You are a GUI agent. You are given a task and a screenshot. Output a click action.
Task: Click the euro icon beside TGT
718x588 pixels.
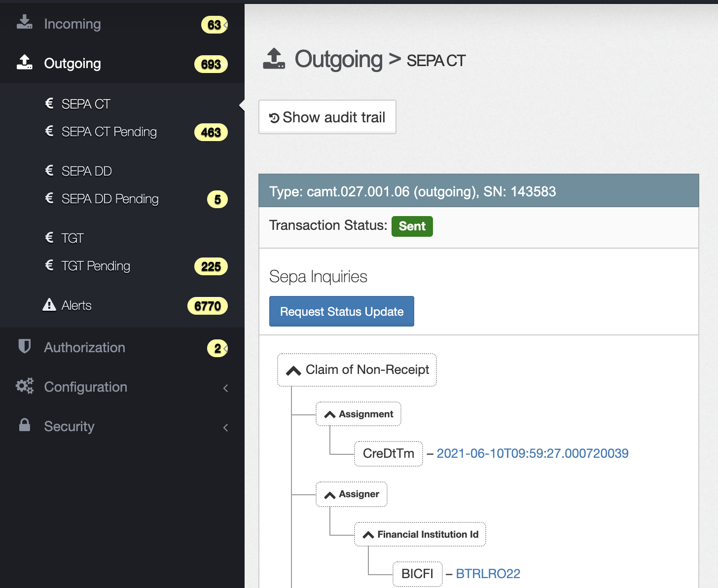tap(49, 238)
